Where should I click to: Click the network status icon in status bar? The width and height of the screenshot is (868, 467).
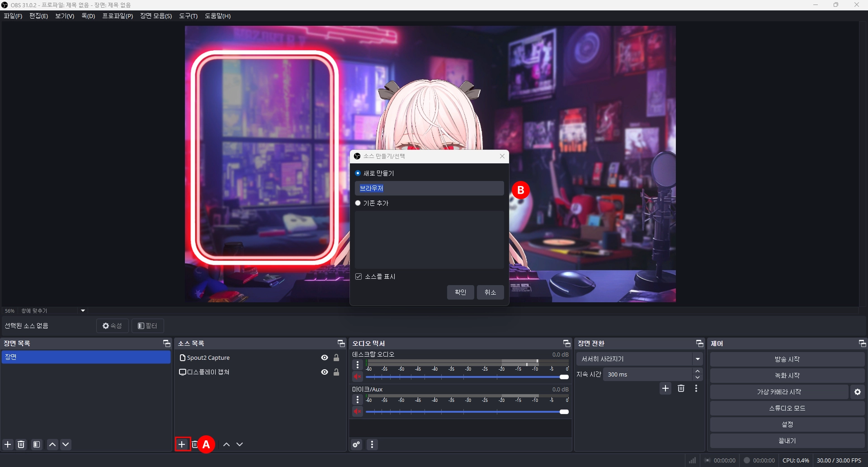click(x=693, y=460)
